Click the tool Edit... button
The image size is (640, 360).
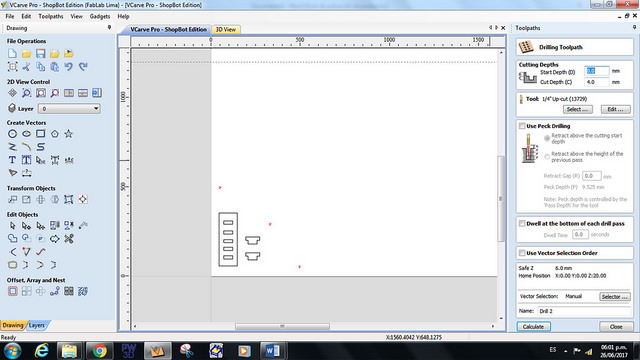tap(616, 109)
